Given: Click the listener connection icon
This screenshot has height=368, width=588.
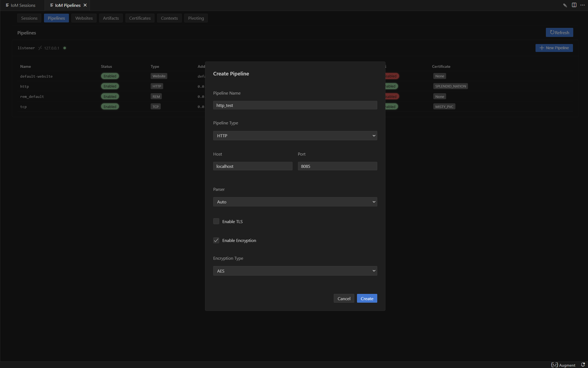Looking at the screenshot, I should (x=40, y=48).
